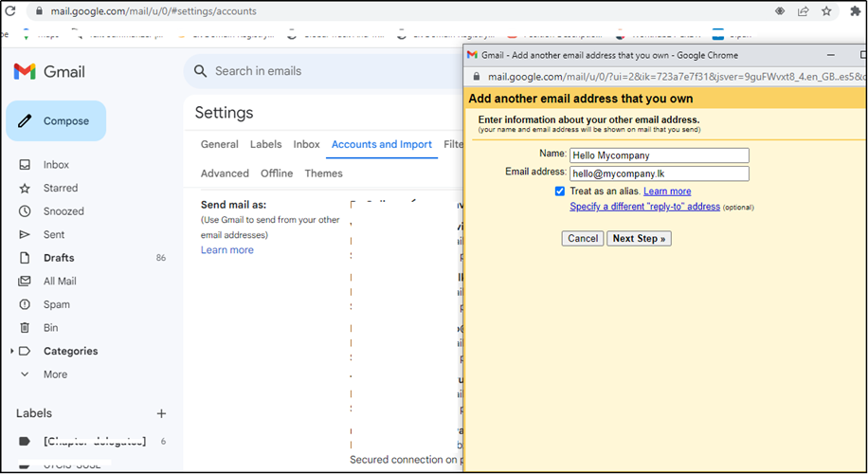Click the Name input field in popup
This screenshot has height=474, width=868.
pyautogui.click(x=660, y=155)
